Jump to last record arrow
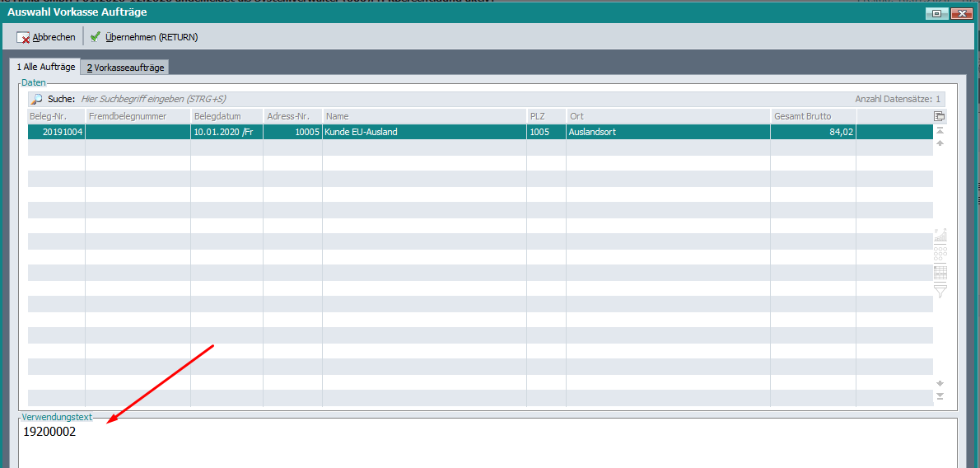 940,396
